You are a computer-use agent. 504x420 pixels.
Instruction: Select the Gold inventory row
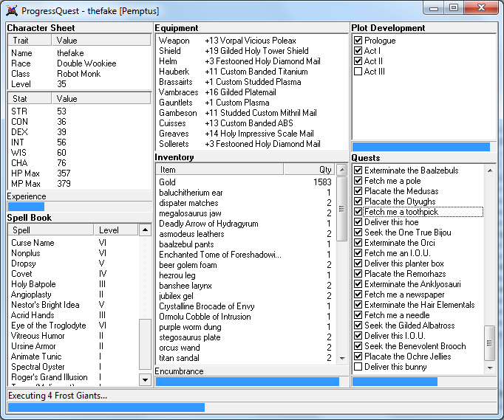click(x=245, y=182)
